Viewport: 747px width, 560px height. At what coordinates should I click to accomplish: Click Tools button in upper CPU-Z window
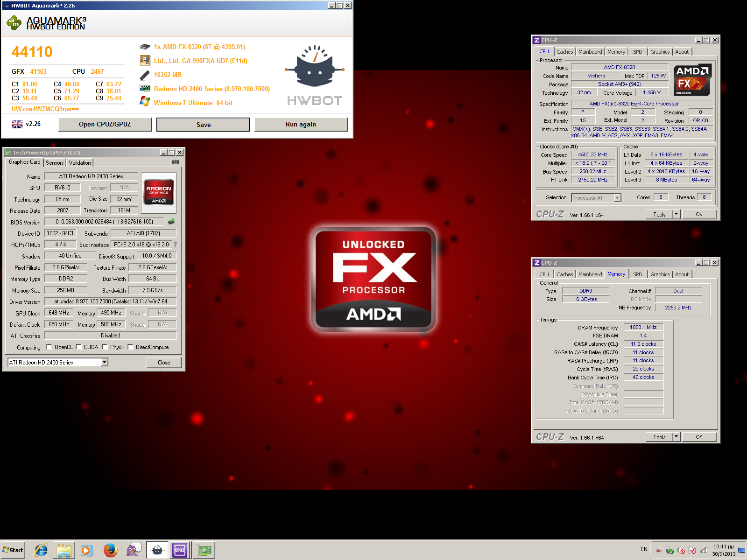pos(659,214)
